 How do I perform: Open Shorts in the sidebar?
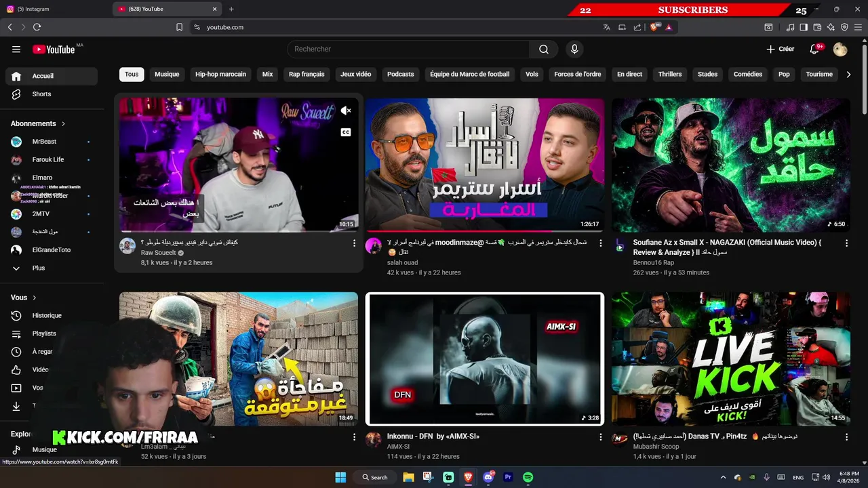[52, 94]
